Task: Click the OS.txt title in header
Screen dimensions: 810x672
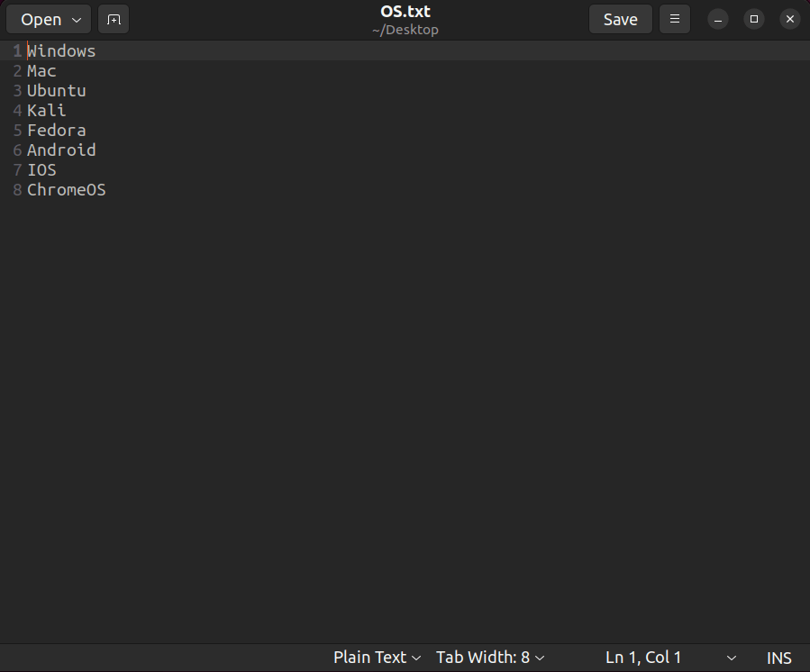Action: (405, 12)
